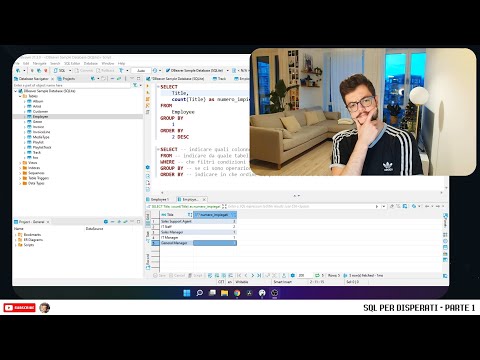Image resolution: width=480 pixels, height=360 pixels.
Task: Click the navigator filter funnel icon
Action: [x=135, y=85]
